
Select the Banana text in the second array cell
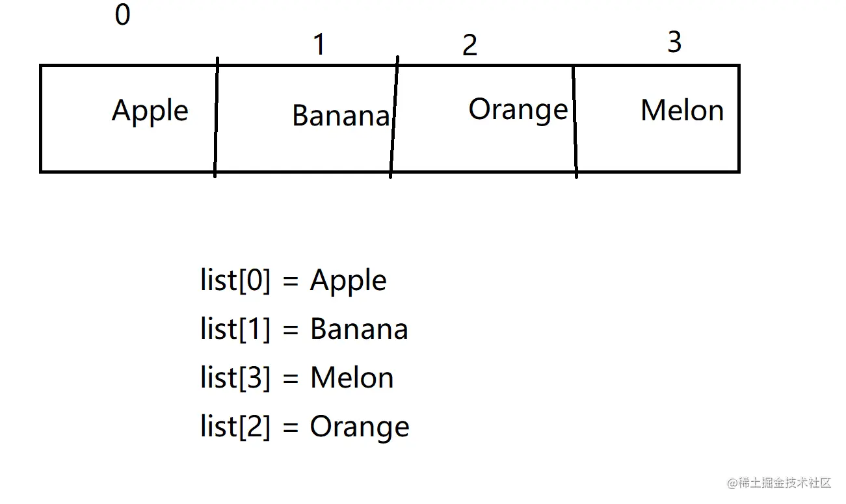click(x=341, y=116)
